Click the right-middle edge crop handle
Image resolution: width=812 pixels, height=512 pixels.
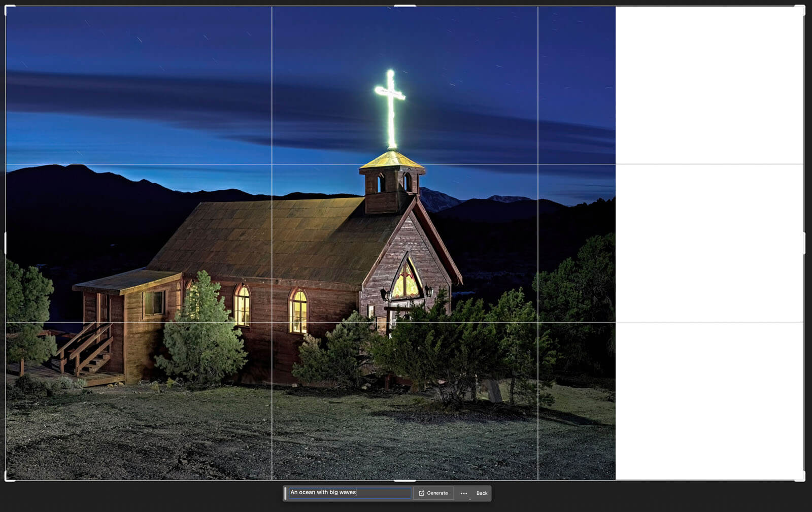click(804, 244)
